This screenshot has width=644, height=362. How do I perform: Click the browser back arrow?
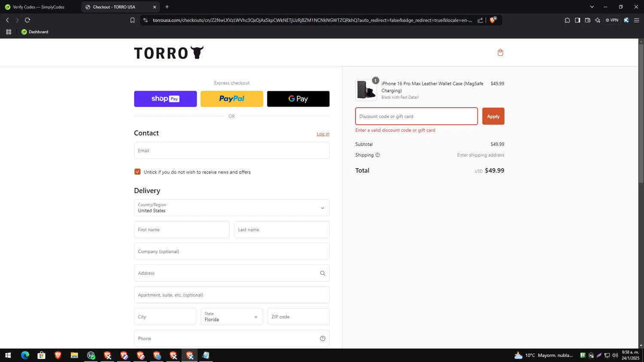pyautogui.click(x=7, y=20)
